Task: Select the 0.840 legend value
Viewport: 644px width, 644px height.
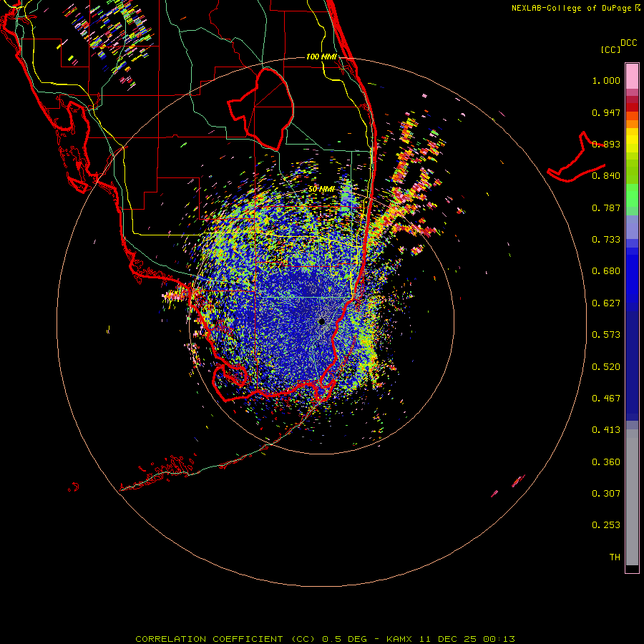Action: click(606, 176)
